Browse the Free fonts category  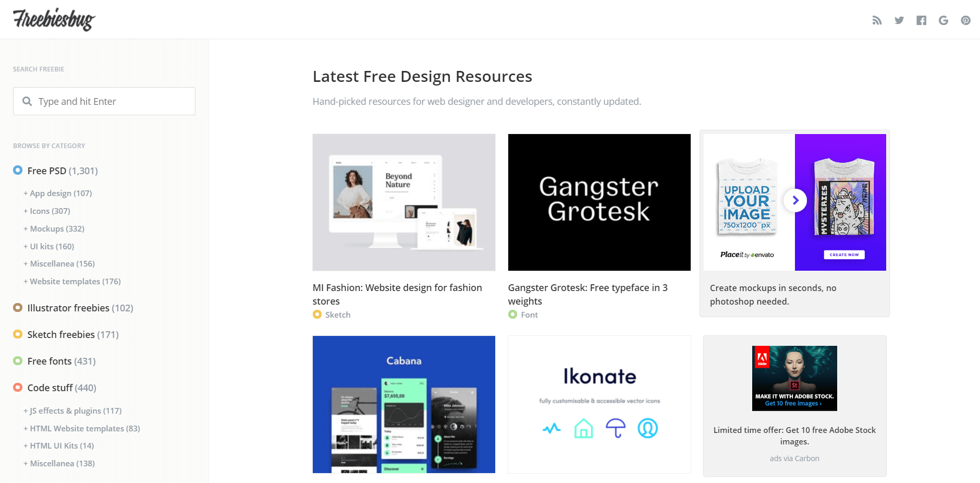click(x=50, y=360)
